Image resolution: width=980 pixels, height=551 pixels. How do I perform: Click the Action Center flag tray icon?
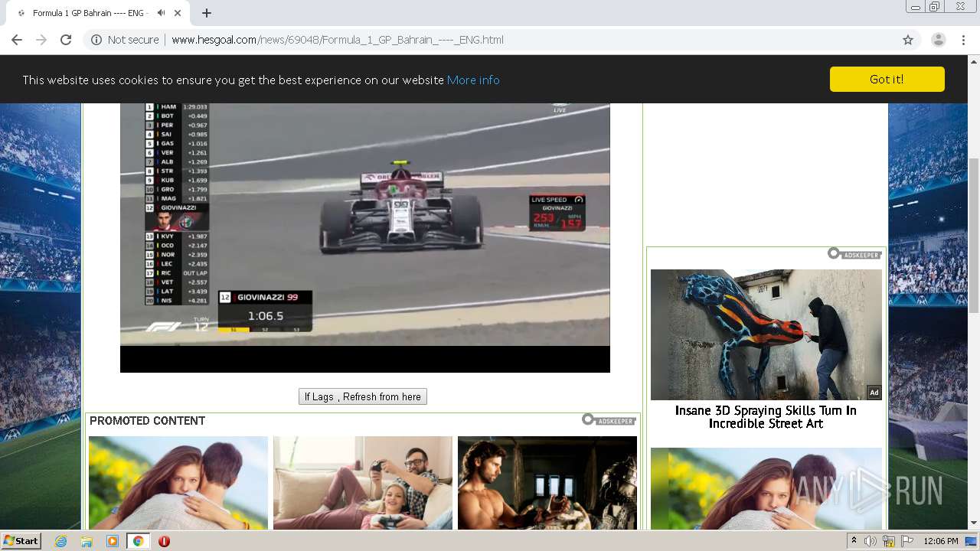(907, 541)
